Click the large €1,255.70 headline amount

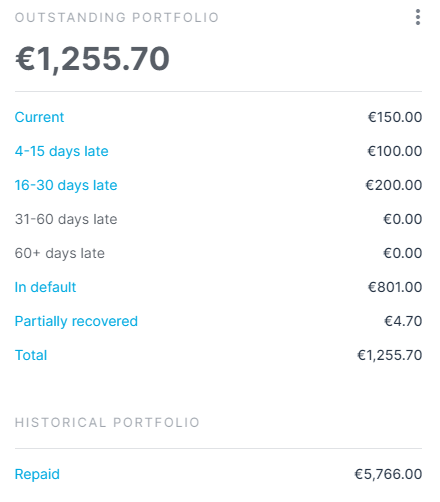pyautogui.click(x=92, y=59)
